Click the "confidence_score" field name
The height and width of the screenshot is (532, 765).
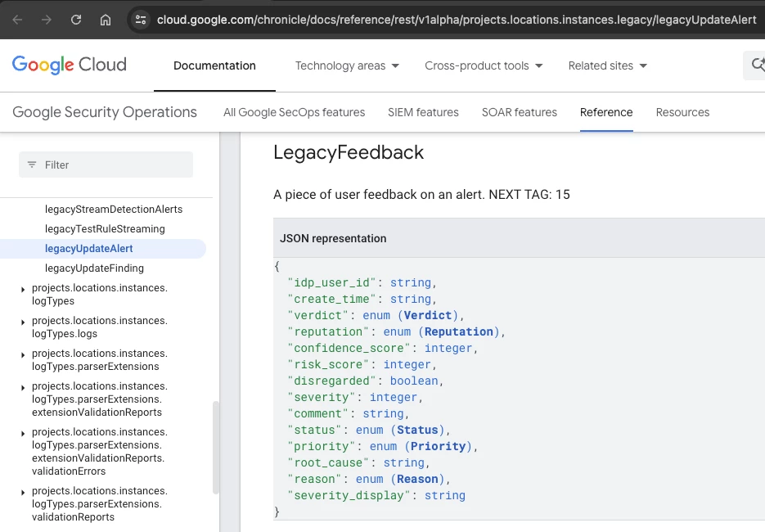pyautogui.click(x=349, y=349)
